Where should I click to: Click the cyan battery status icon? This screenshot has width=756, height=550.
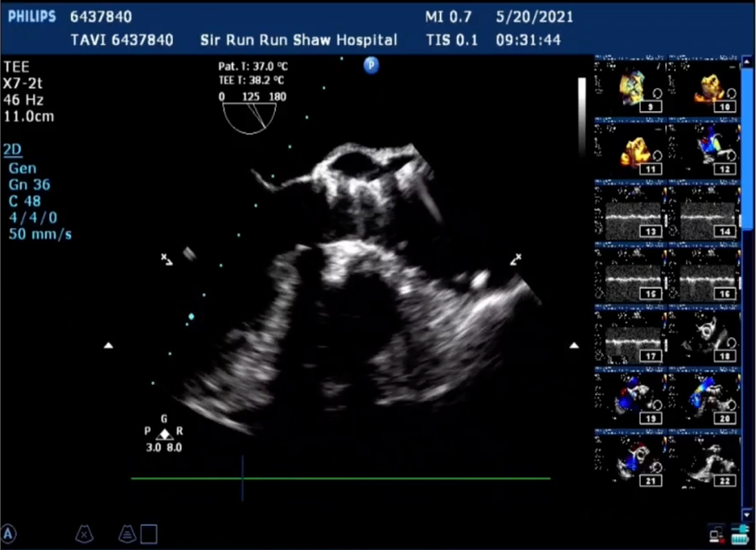point(740,535)
